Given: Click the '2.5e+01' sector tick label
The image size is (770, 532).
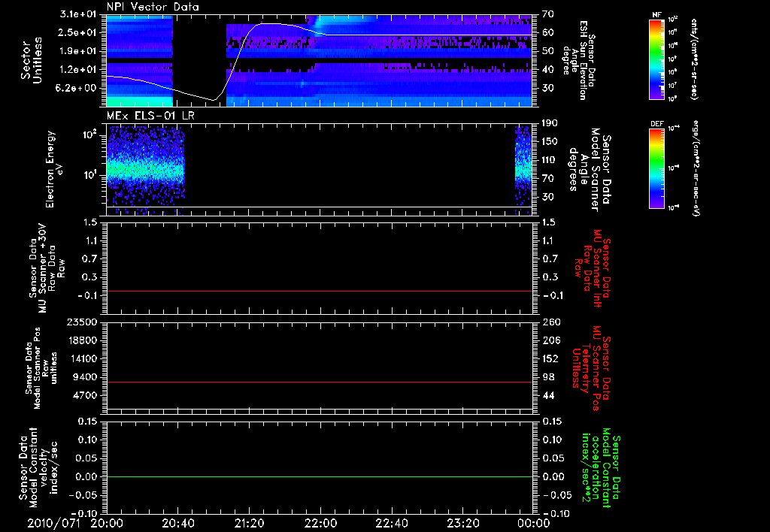Looking at the screenshot, I should click(x=77, y=32).
